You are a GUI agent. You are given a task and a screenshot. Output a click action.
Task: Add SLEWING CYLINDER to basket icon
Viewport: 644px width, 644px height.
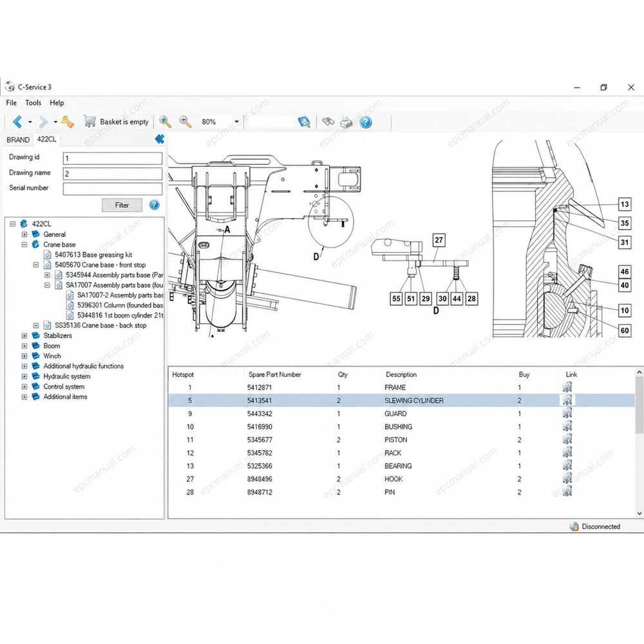(x=567, y=400)
